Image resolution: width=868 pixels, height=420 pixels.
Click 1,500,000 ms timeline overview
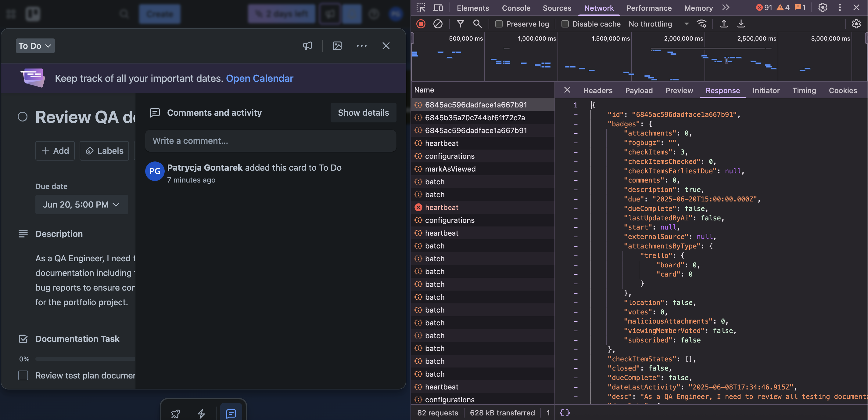pos(611,38)
